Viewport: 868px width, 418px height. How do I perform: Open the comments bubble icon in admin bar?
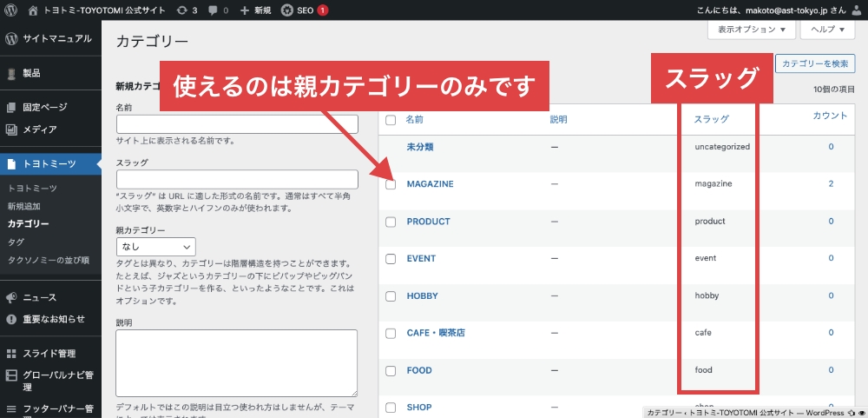(x=214, y=10)
